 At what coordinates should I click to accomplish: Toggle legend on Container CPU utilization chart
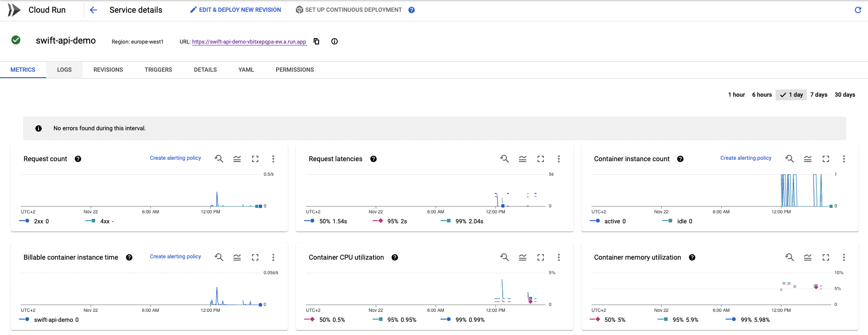click(523, 257)
